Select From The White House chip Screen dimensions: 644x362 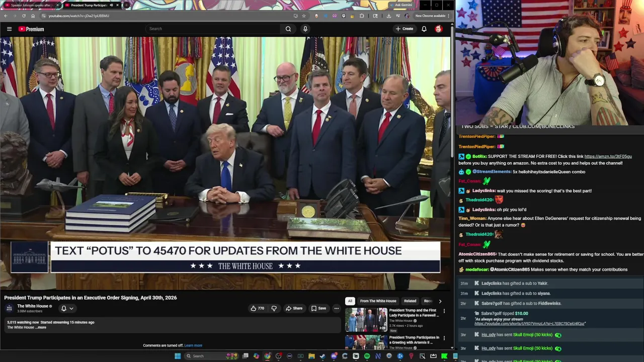tap(378, 301)
